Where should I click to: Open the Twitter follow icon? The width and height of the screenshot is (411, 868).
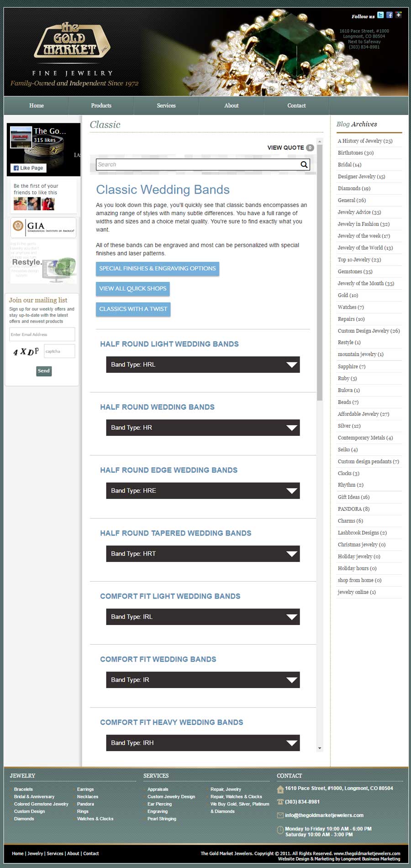pyautogui.click(x=380, y=15)
